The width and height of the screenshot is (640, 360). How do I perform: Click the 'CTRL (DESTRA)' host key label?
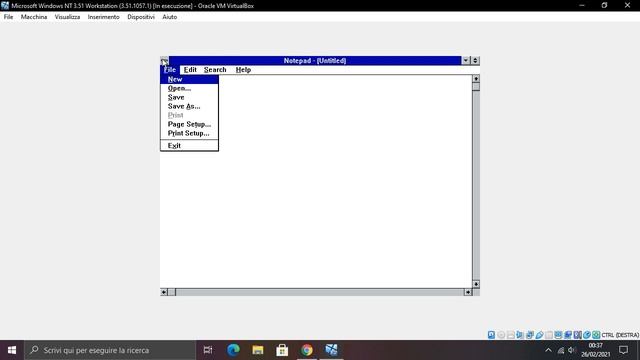620,335
